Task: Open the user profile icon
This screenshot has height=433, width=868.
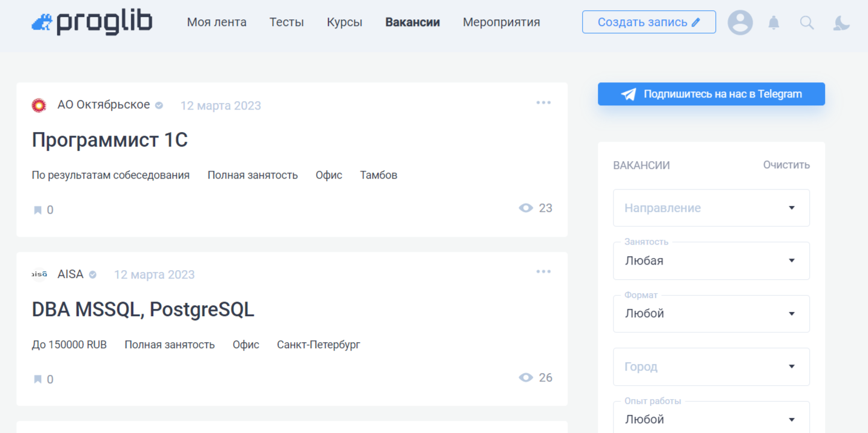Action: [x=740, y=22]
